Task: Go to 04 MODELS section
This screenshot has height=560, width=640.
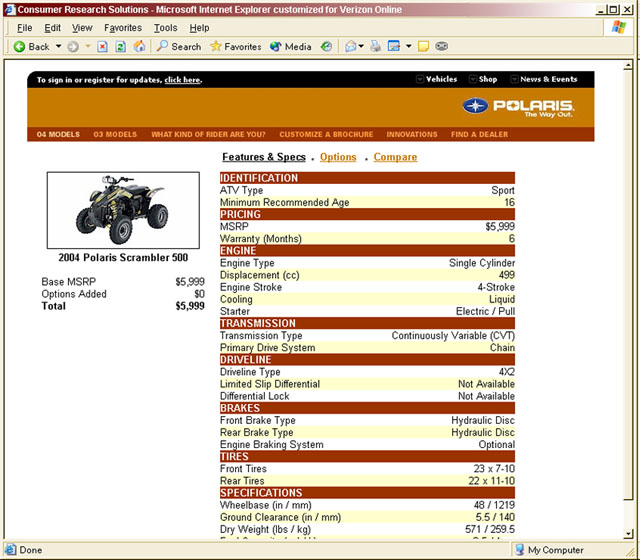Action: (x=58, y=134)
